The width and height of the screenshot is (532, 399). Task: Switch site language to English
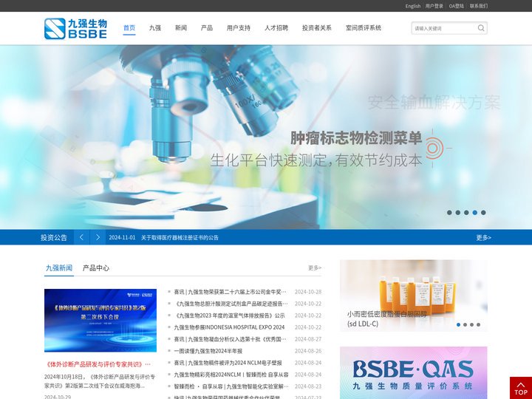coord(412,6)
